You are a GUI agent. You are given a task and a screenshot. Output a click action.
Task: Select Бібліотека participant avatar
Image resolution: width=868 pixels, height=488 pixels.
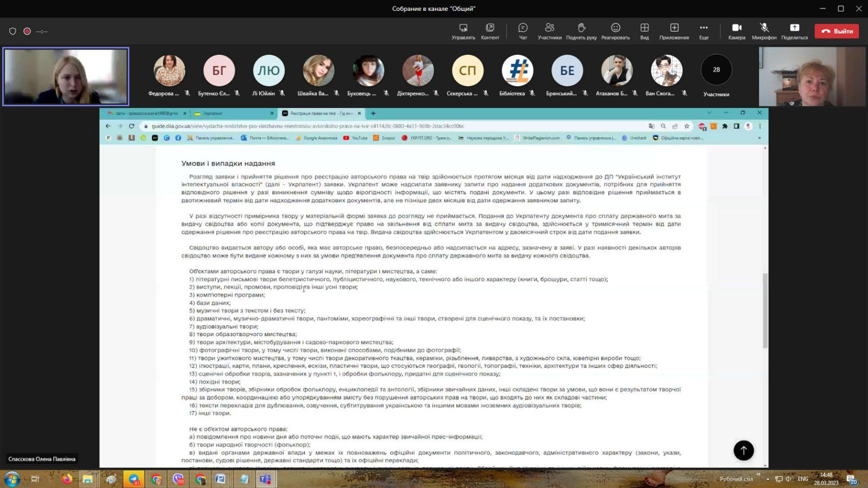point(518,70)
